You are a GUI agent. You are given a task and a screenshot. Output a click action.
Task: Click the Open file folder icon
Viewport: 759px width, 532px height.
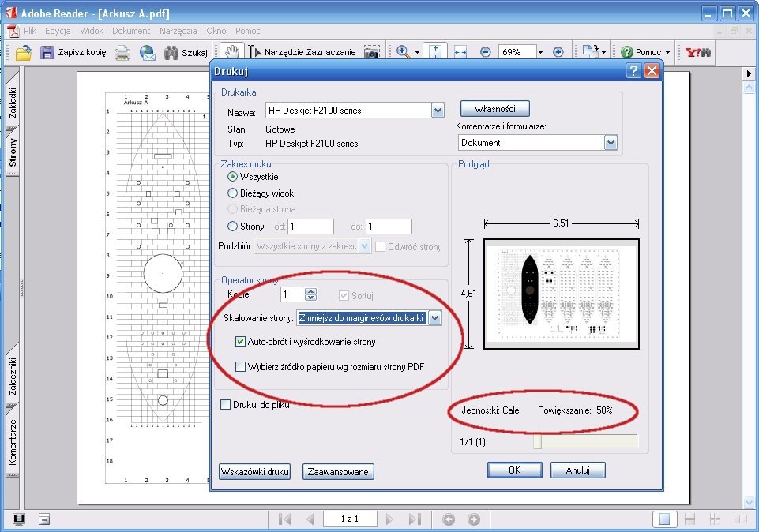[24, 53]
